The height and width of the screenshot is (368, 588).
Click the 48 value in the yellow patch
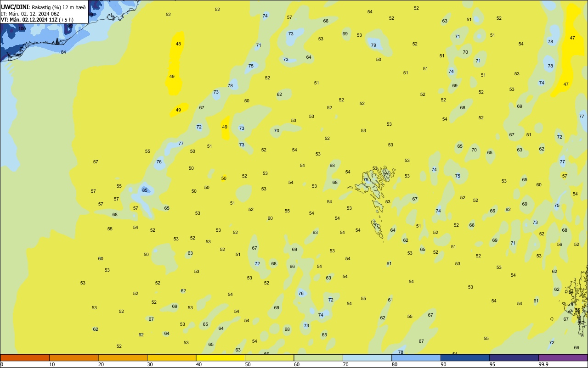pyautogui.click(x=178, y=44)
